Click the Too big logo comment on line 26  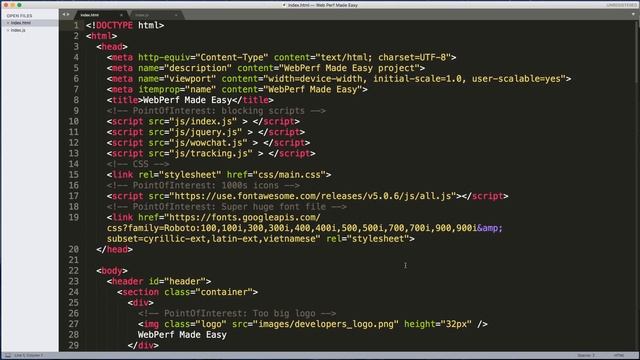tap(237, 313)
